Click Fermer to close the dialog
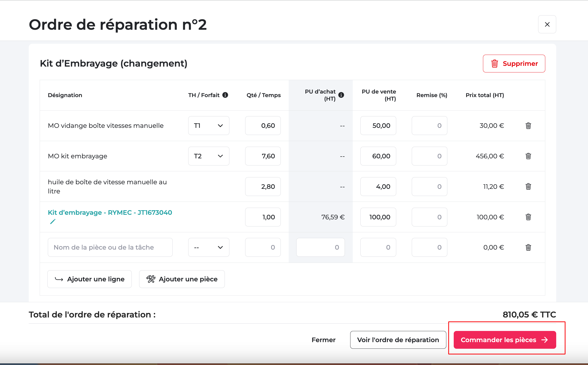The height and width of the screenshot is (365, 588). click(324, 340)
